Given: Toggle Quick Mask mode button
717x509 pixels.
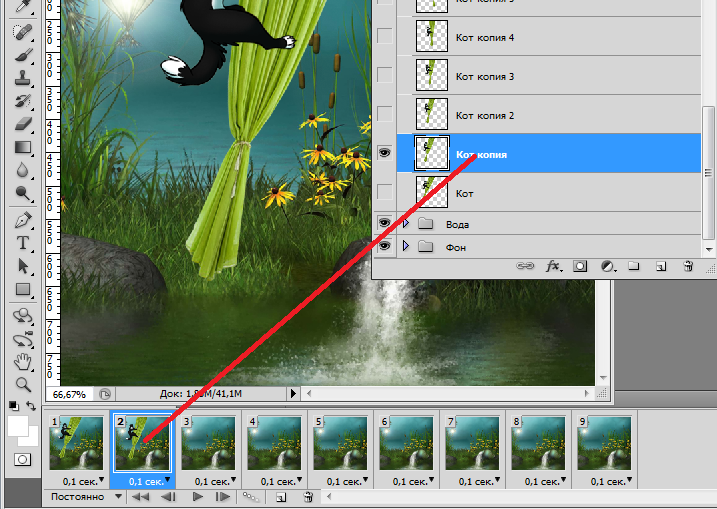Looking at the screenshot, I should click(22, 459).
